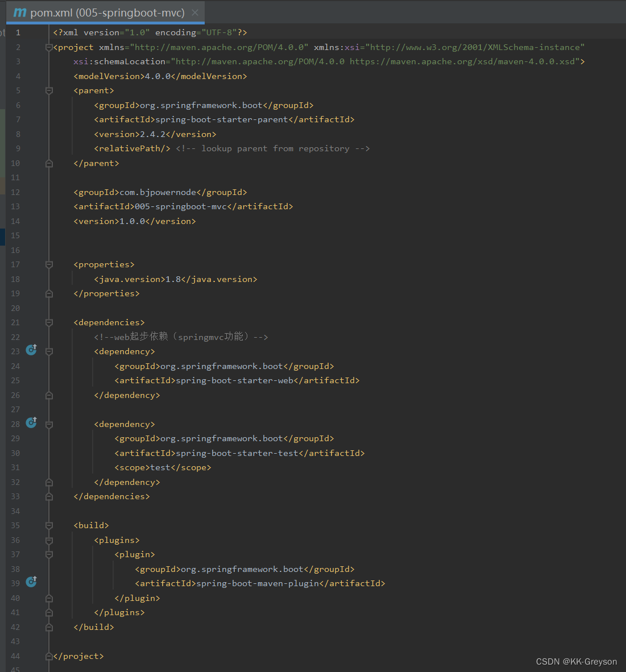Click the 'lookup parent from repository' comment
626x672 pixels.
pyautogui.click(x=272, y=149)
